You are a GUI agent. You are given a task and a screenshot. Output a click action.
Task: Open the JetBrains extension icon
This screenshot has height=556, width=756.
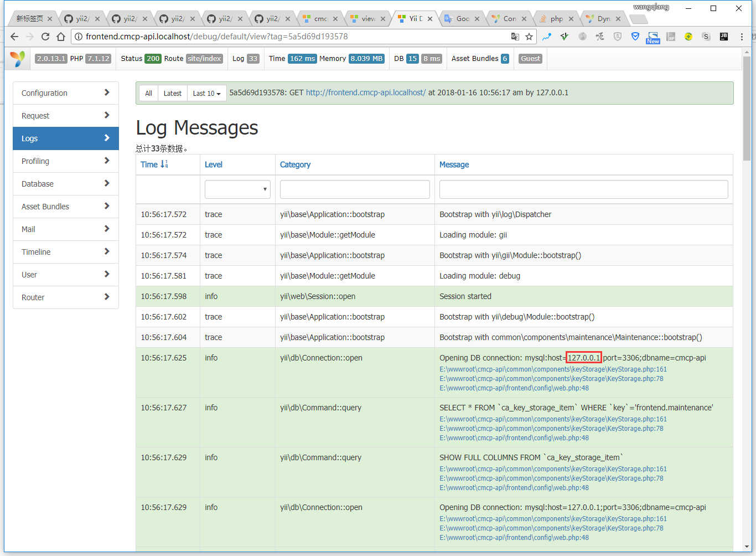point(723,37)
